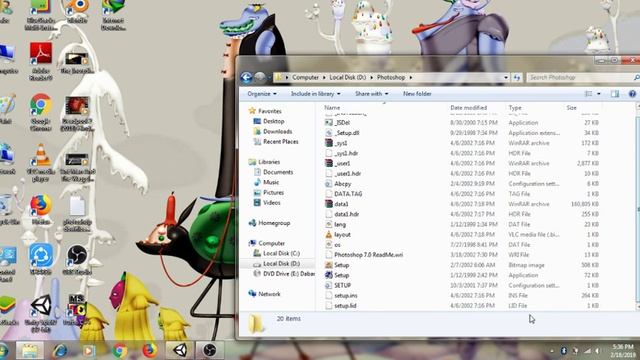Open Documents library

tap(278, 172)
